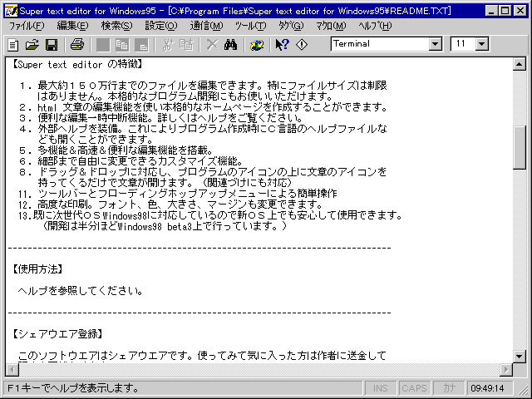Click the horizontal scrollbar right arrow

(506, 369)
